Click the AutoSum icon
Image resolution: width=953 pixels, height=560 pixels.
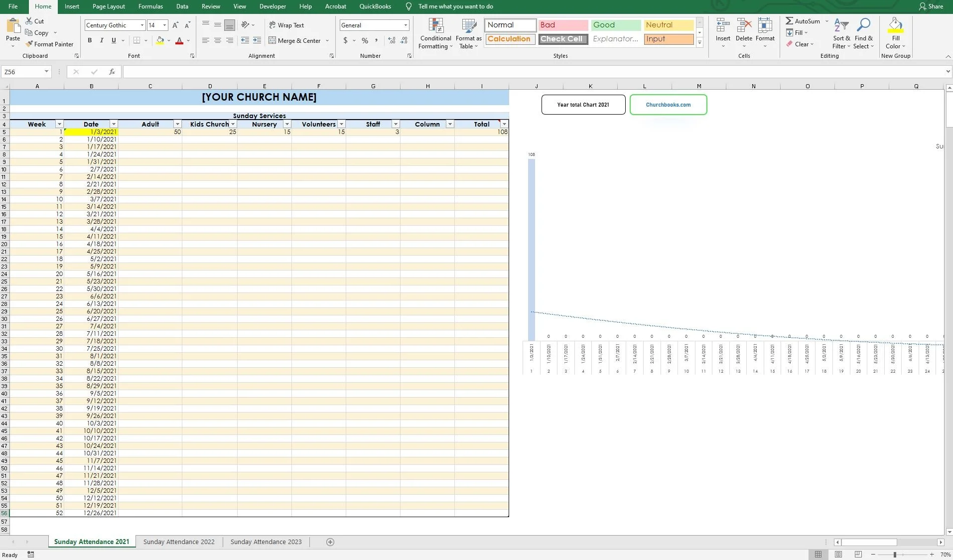(790, 21)
